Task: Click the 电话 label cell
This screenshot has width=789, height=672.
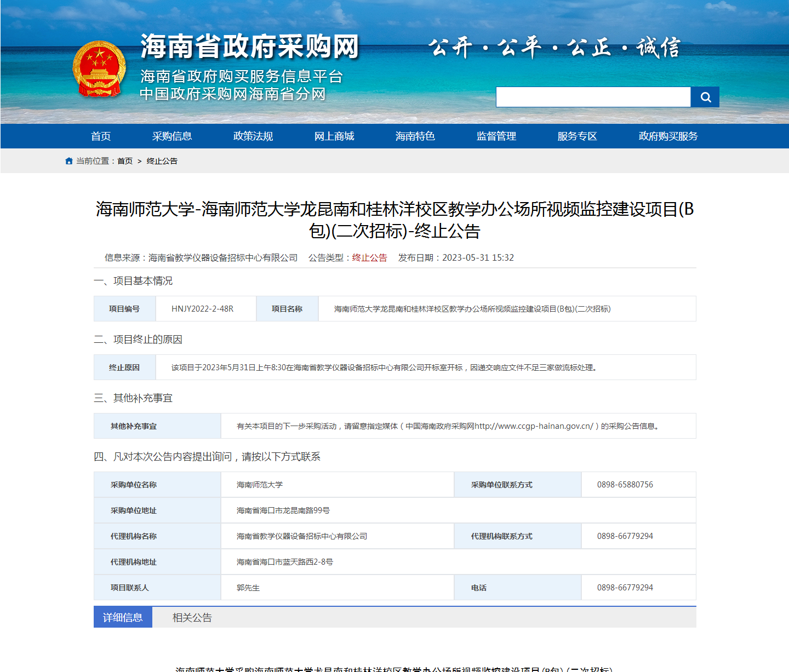Action: coord(518,588)
